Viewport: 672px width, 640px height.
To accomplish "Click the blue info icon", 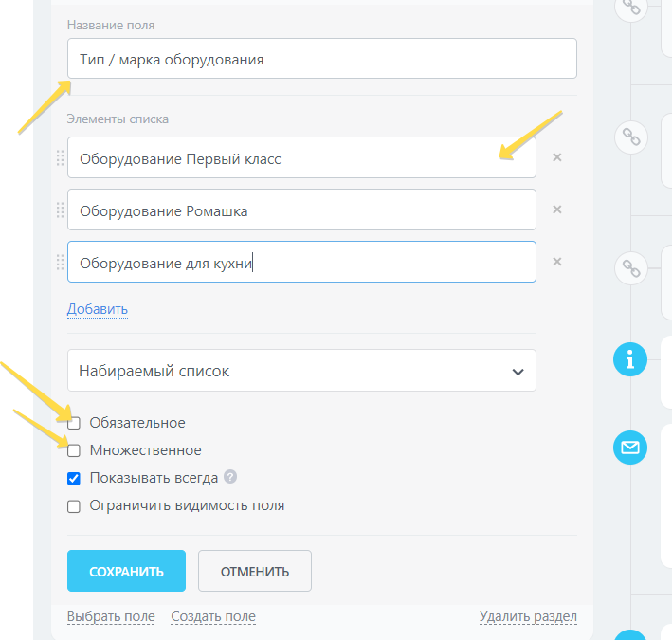I will [630, 358].
